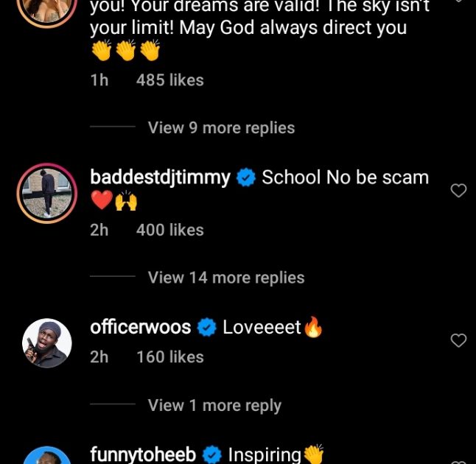This screenshot has height=464, width=476.
Task: Expand View 9 more replies
Action: (221, 127)
